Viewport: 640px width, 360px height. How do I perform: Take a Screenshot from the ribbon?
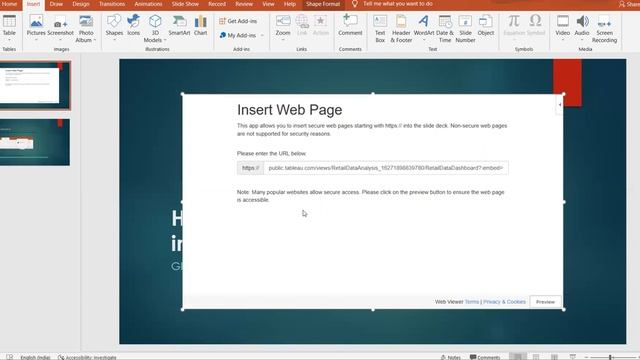60,28
